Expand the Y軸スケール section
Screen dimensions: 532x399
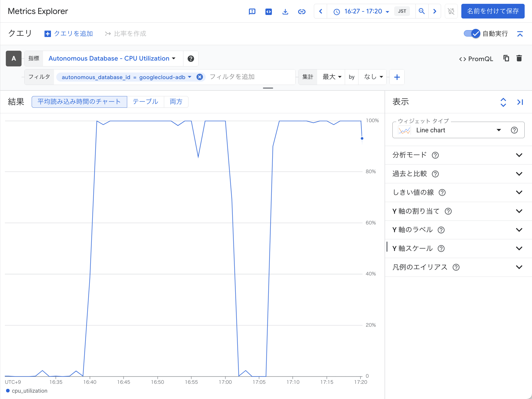(x=520, y=248)
